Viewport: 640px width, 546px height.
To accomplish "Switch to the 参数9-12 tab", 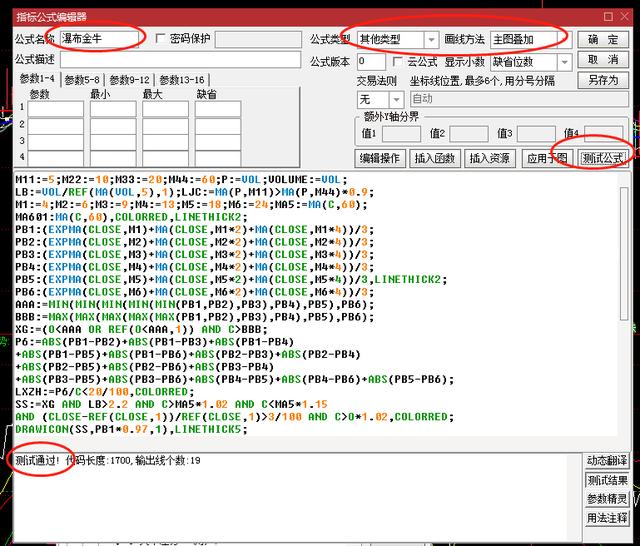I will click(129, 80).
